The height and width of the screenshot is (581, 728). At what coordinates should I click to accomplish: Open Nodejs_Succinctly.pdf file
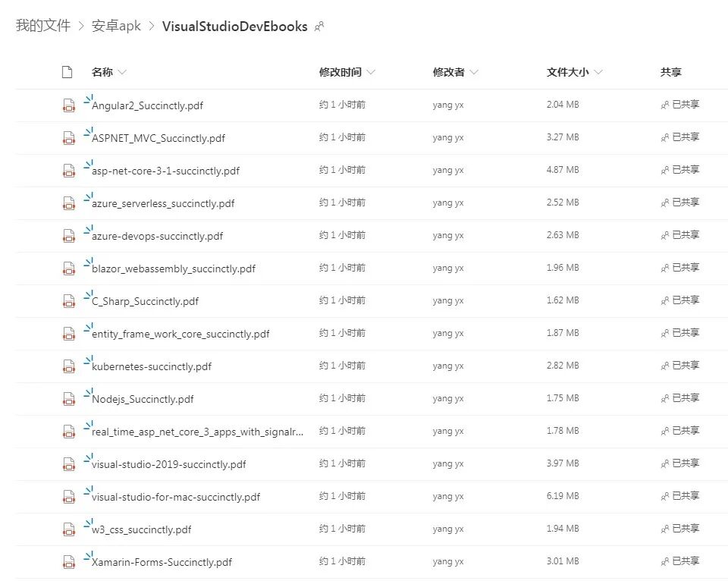pos(143,399)
